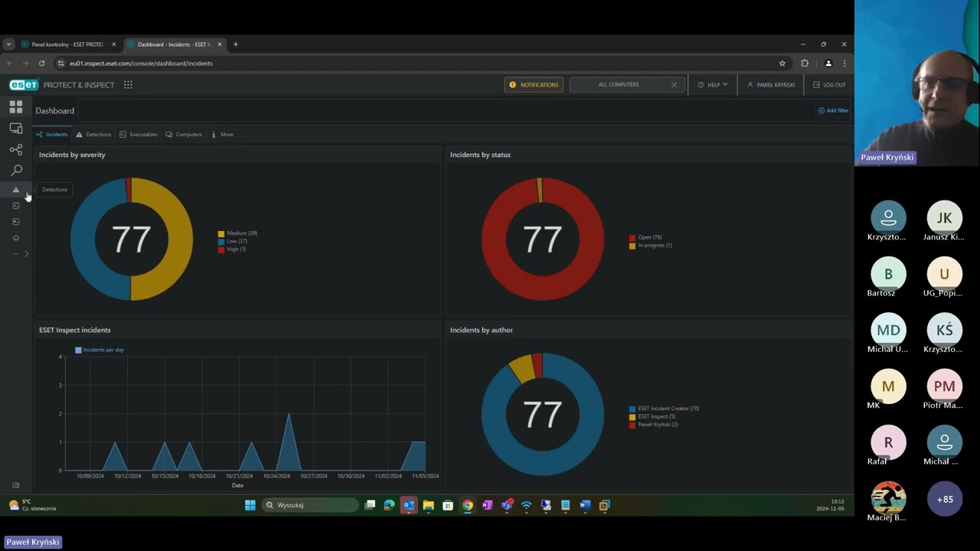Open the More dashboard tab
980x551 pixels.
pos(222,135)
